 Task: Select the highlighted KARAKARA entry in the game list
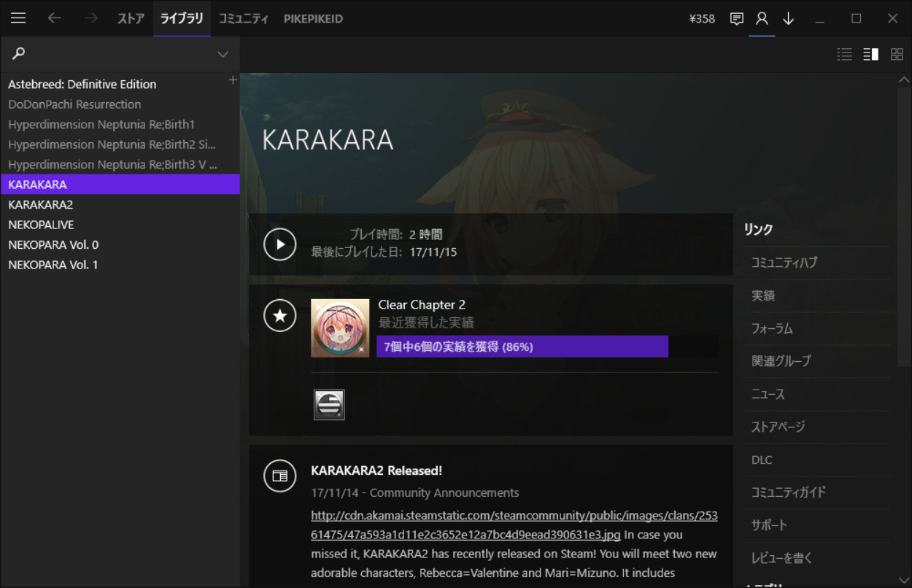point(120,185)
